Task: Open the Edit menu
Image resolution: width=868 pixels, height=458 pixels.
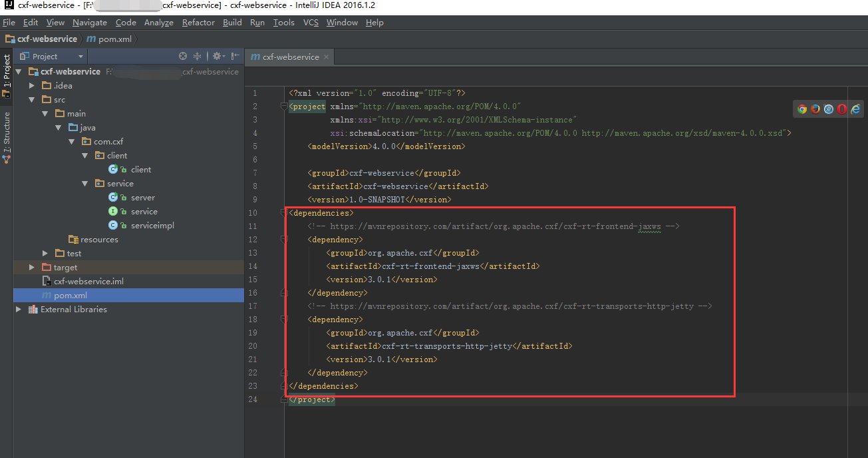Action: [31, 23]
